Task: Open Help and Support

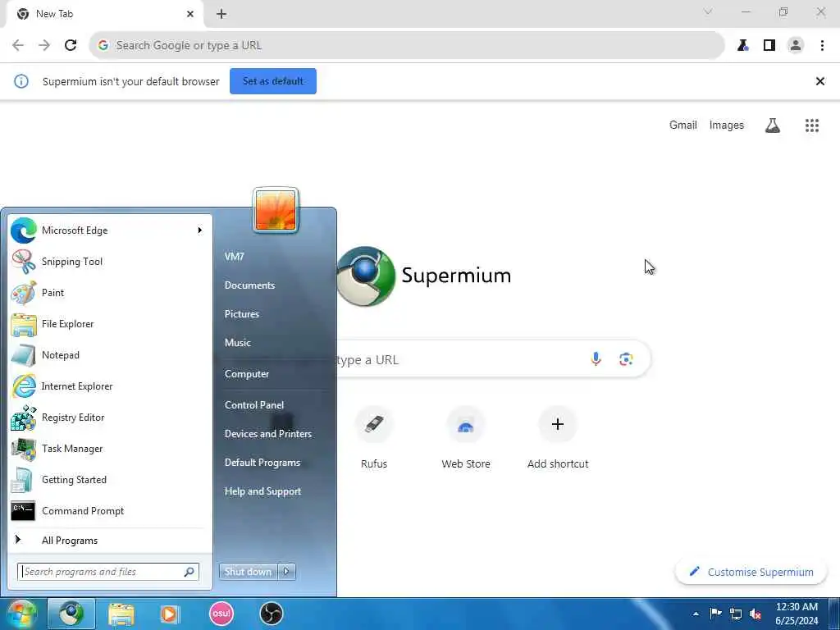Action: tap(262, 491)
